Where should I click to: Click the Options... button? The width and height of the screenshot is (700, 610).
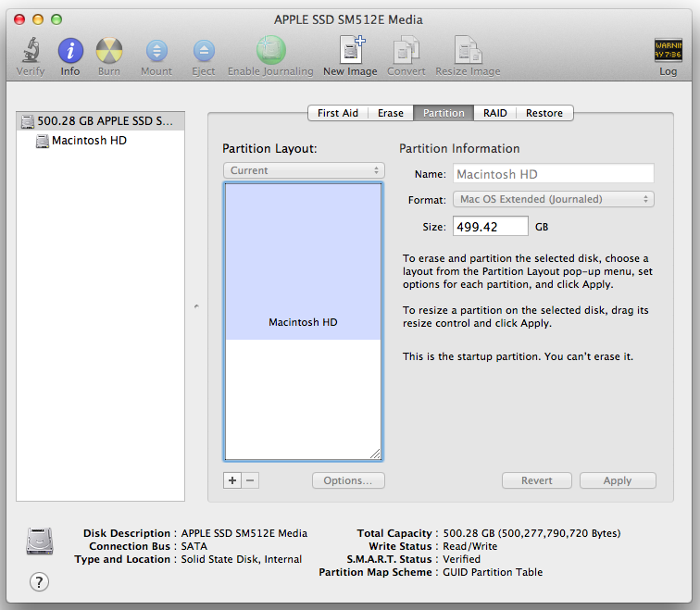[348, 480]
